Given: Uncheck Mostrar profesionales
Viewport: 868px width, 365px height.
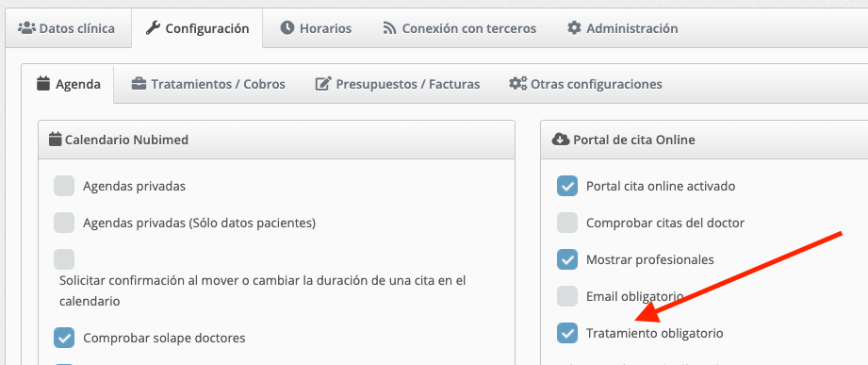Looking at the screenshot, I should pyautogui.click(x=567, y=259).
